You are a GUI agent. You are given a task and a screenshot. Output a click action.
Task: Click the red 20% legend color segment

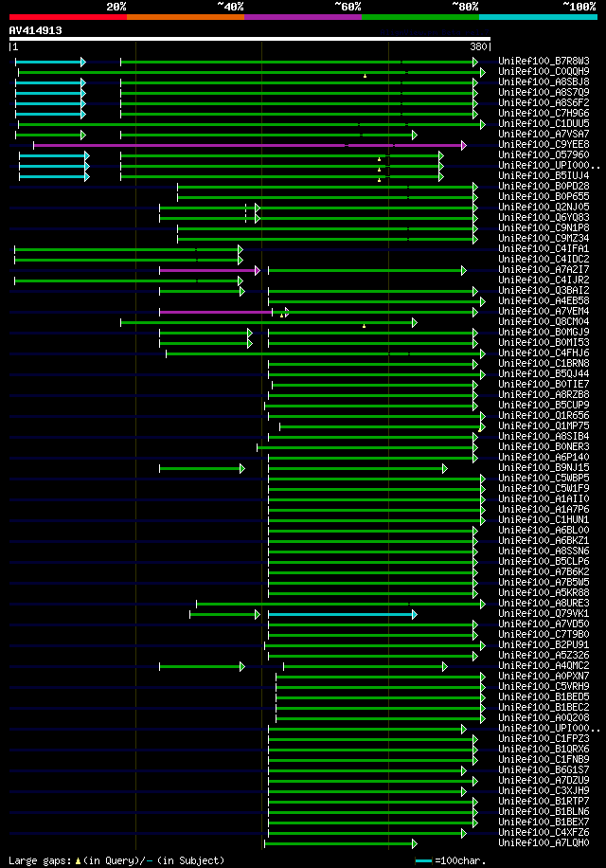click(68, 17)
